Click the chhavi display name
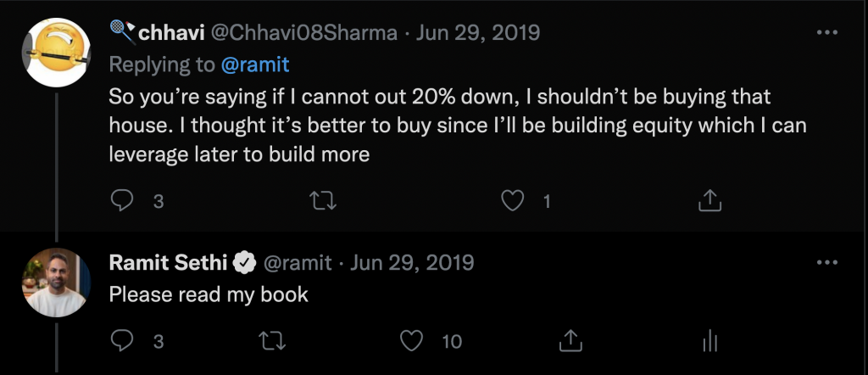This screenshot has width=868, height=375. pyautogui.click(x=175, y=33)
